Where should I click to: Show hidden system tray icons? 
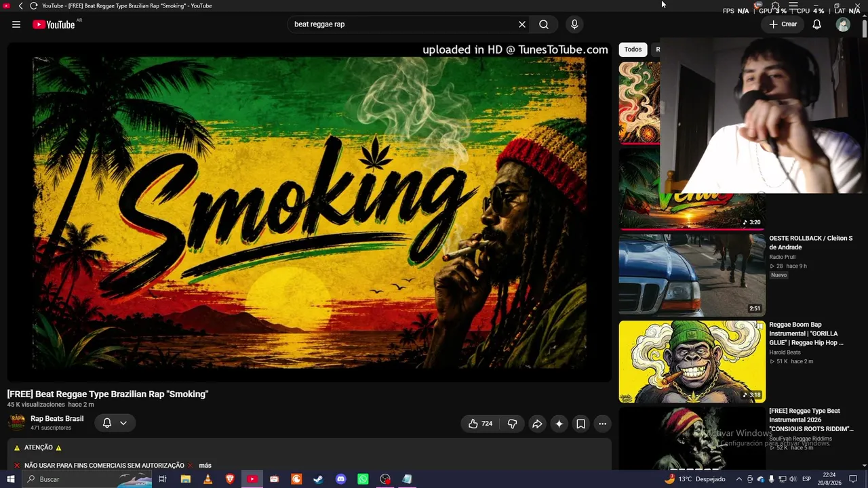point(739,479)
